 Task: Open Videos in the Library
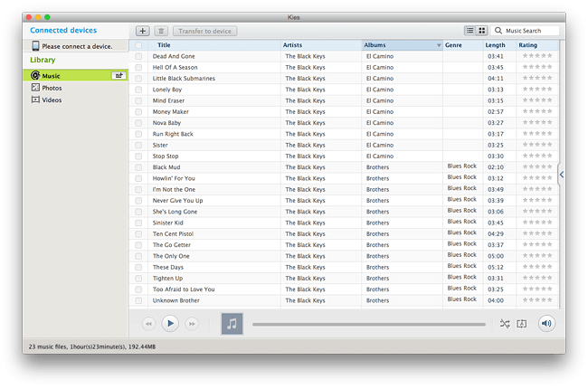click(52, 100)
